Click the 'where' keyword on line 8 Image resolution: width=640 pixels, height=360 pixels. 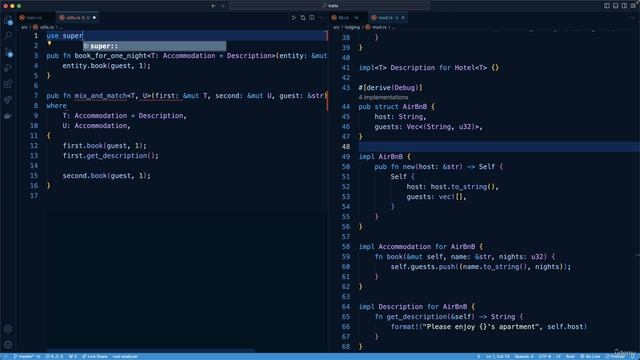[56, 106]
